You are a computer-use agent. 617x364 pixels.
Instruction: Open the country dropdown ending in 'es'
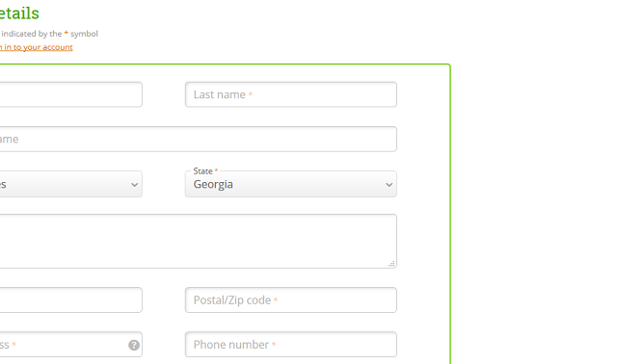[70, 184]
